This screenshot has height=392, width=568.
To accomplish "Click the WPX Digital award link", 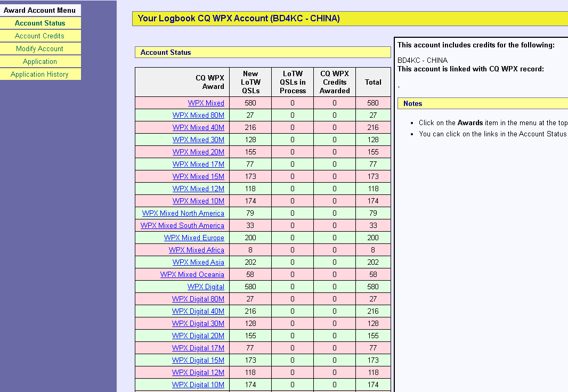I will [206, 287].
